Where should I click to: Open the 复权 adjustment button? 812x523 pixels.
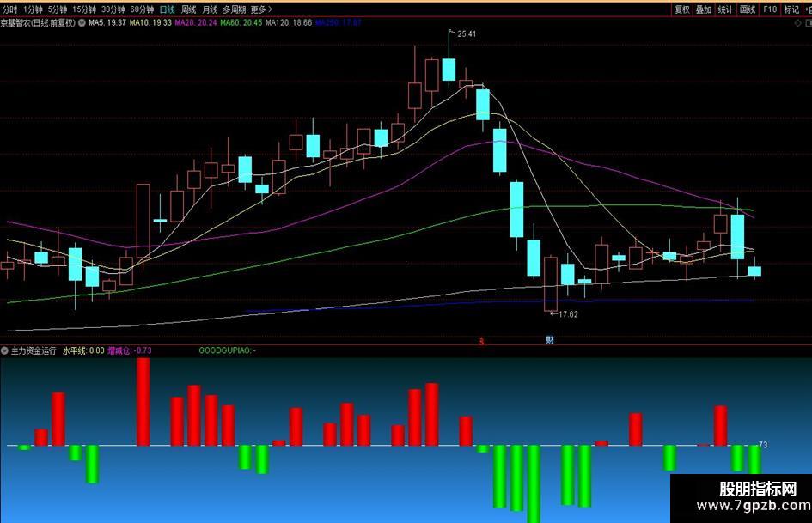pos(682,9)
